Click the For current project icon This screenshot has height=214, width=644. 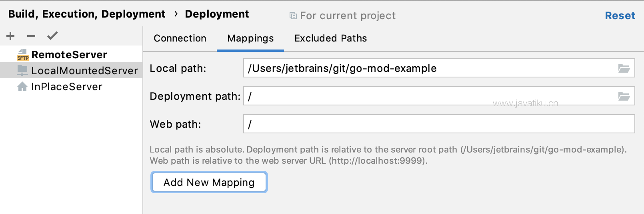(293, 16)
